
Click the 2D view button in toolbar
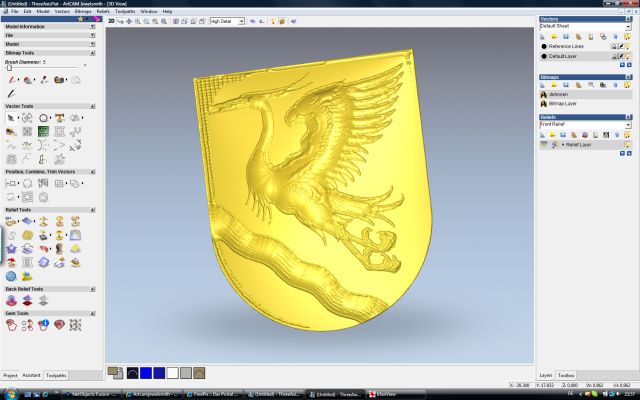coord(112,20)
